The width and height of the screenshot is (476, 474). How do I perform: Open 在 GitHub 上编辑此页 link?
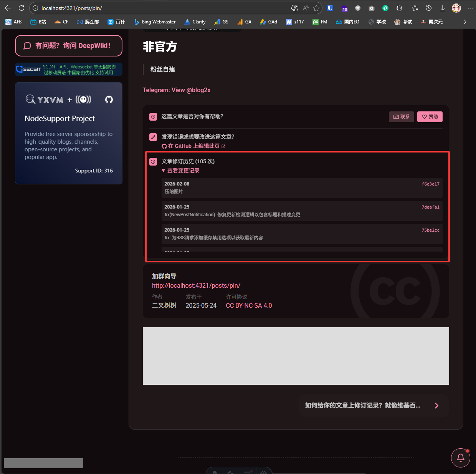click(193, 146)
